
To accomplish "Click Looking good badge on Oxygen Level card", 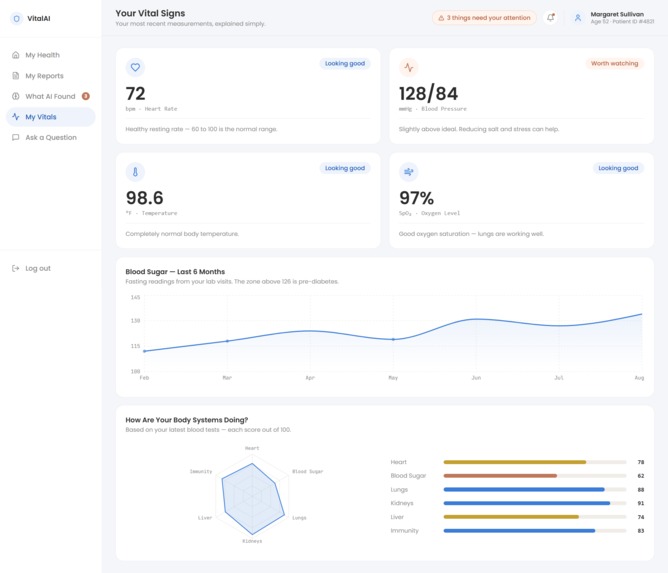I will (618, 168).
